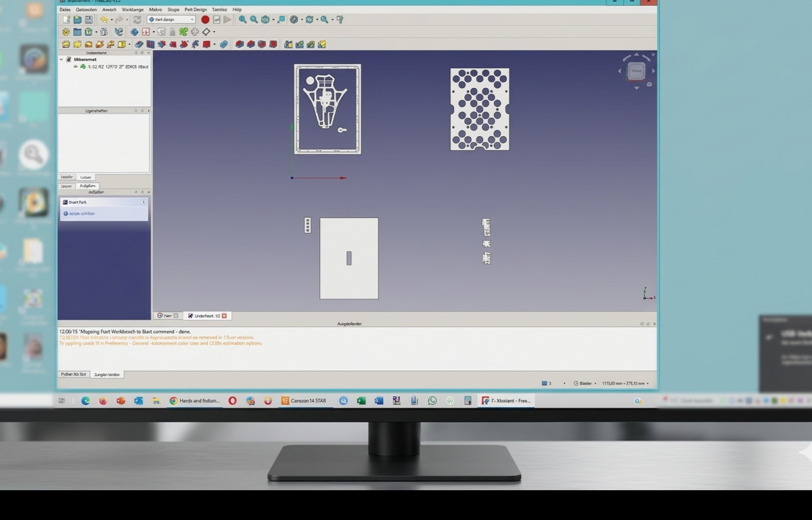Open the workbench selector combo box
Image resolution: width=812 pixels, height=520 pixels.
pyautogui.click(x=171, y=20)
